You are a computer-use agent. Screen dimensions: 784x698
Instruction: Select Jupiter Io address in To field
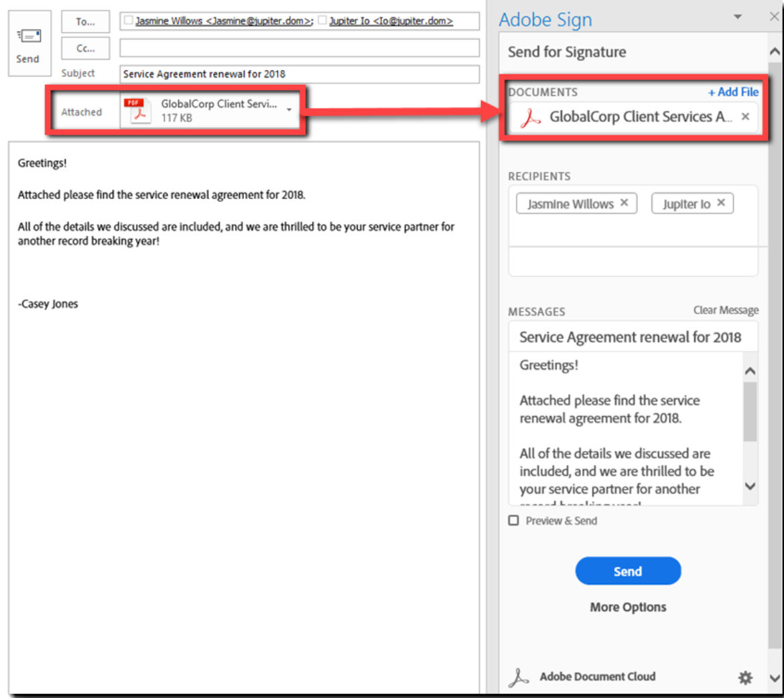click(x=391, y=21)
